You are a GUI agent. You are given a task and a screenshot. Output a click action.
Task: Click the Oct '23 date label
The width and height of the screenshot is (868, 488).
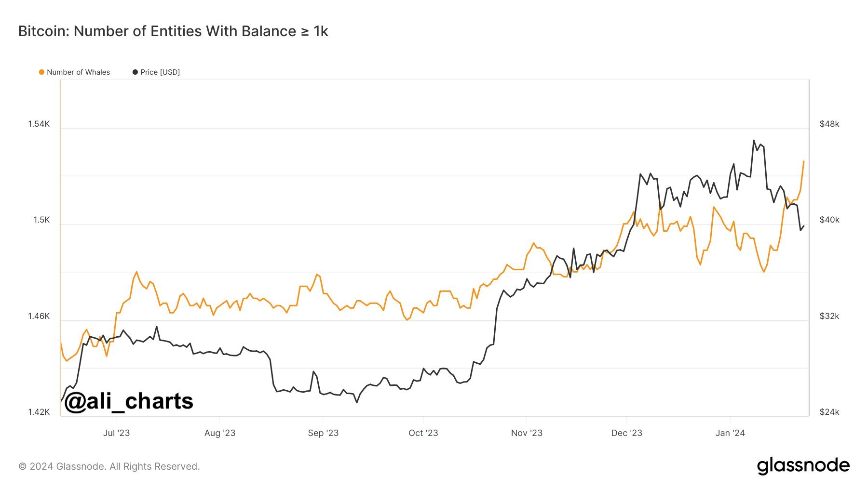pyautogui.click(x=423, y=433)
